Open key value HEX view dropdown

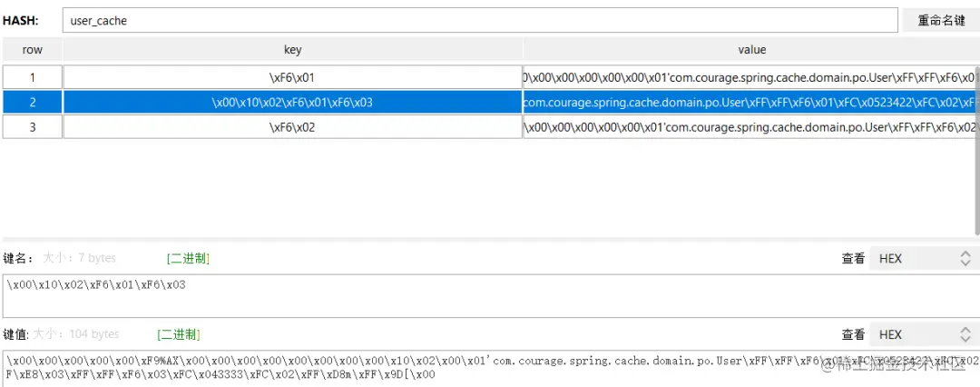tap(925, 334)
